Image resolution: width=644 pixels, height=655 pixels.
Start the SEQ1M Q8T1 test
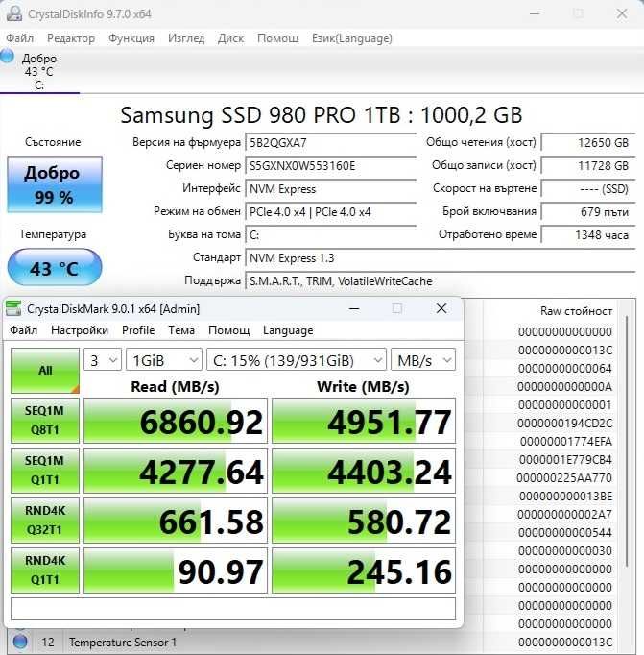pos(45,421)
